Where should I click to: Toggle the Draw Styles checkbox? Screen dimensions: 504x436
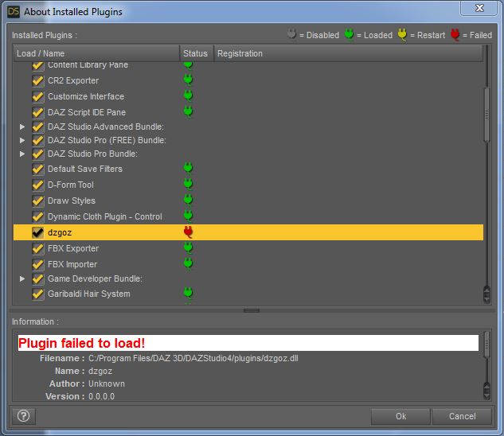click(x=38, y=200)
